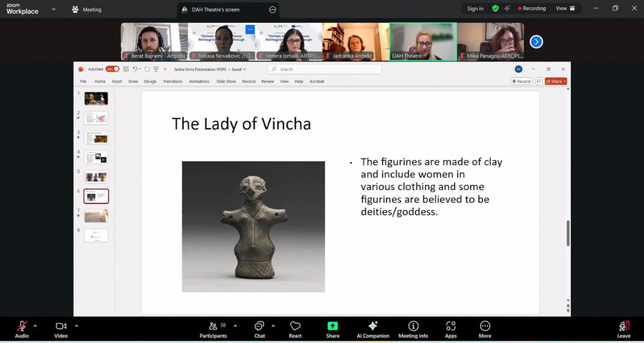
Task: Show Meeting info
Action: pos(413,329)
